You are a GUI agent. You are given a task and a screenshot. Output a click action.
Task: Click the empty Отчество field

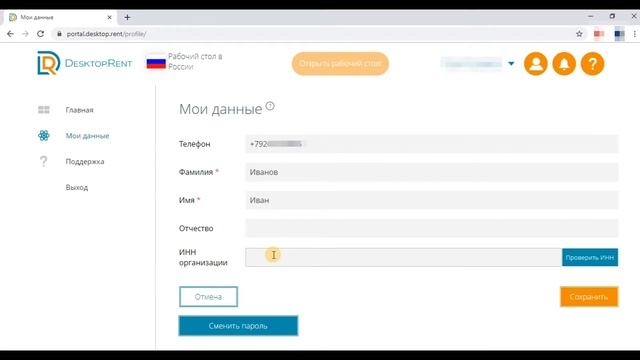click(432, 228)
